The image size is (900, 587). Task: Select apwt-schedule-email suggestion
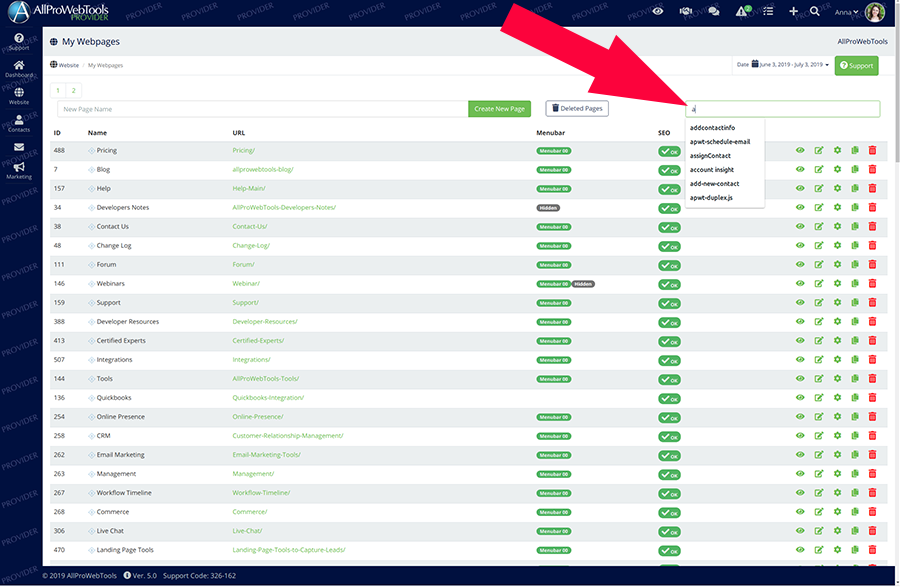(720, 142)
